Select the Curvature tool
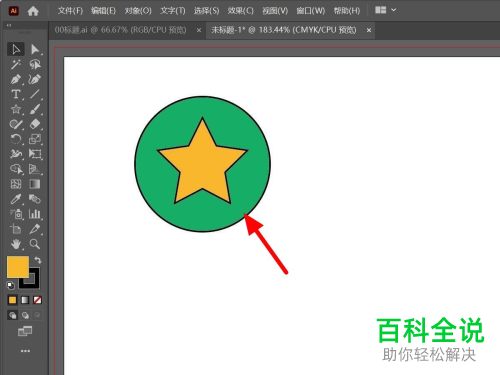 point(35,79)
